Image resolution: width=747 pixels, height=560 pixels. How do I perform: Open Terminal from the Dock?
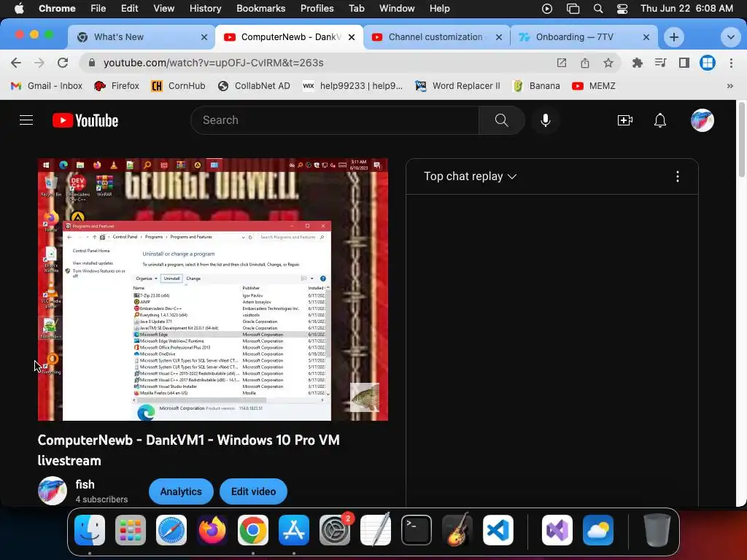(x=417, y=530)
